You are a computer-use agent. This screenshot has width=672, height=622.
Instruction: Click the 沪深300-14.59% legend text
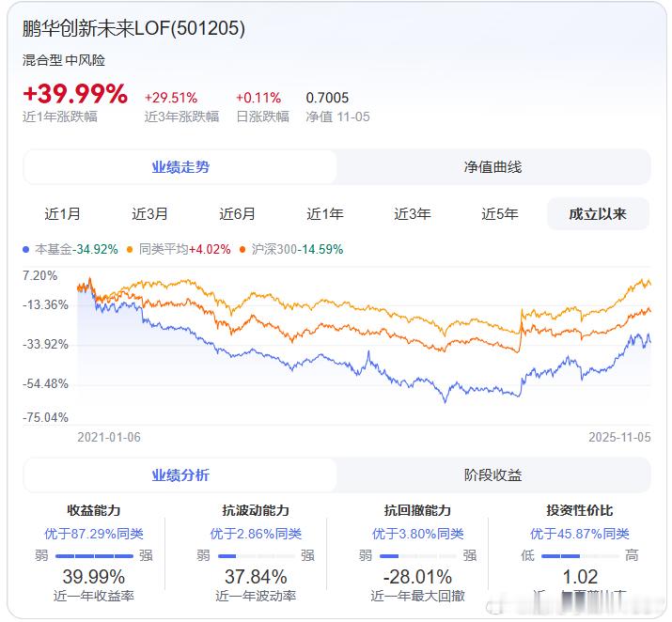point(297,249)
